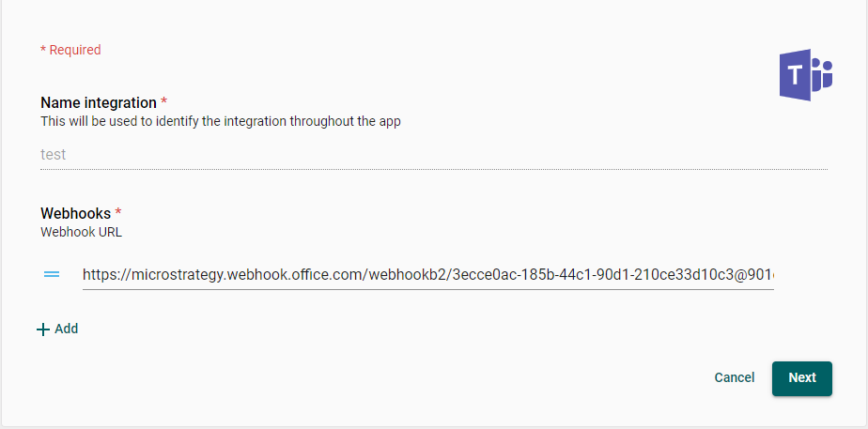Click the "Name integration" field label
868x429 pixels.
click(x=99, y=102)
